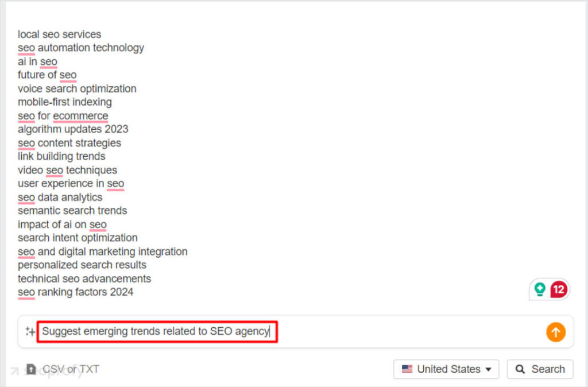Click the file upload icon beside CSV
Screen dimensions: 588x387
(31, 369)
